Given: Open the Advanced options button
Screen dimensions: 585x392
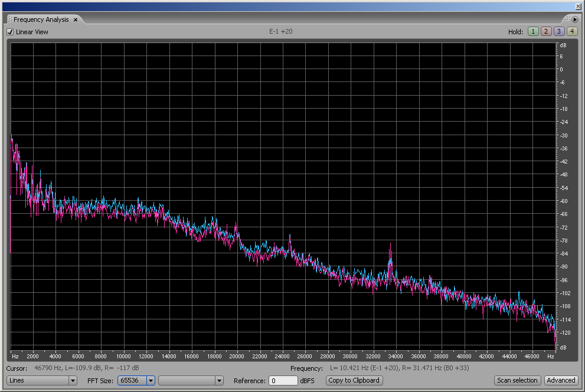Looking at the screenshot, I should (x=560, y=380).
